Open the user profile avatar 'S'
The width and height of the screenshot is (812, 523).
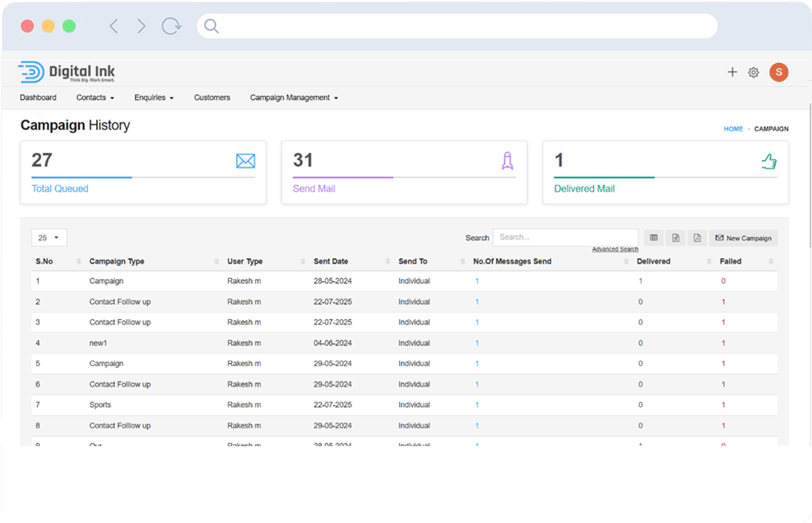coord(778,72)
